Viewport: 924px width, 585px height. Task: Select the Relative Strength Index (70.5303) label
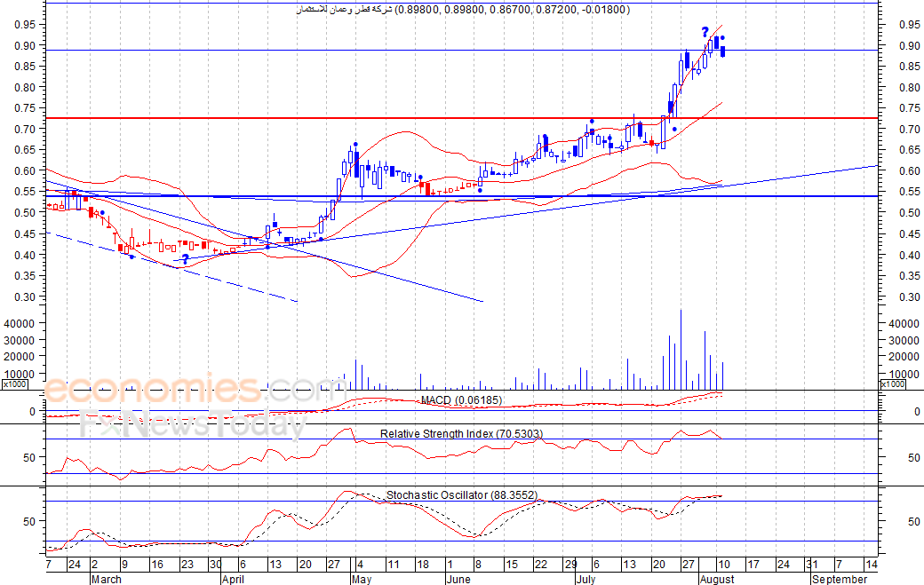pyautogui.click(x=461, y=434)
